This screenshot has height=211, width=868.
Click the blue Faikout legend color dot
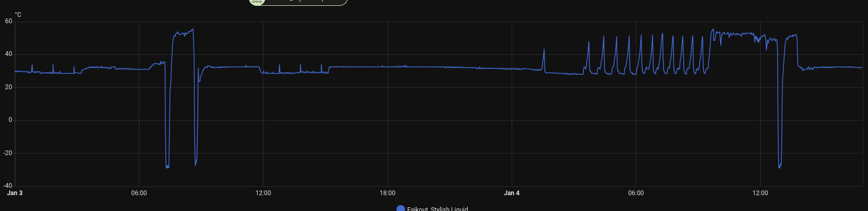tap(400, 209)
